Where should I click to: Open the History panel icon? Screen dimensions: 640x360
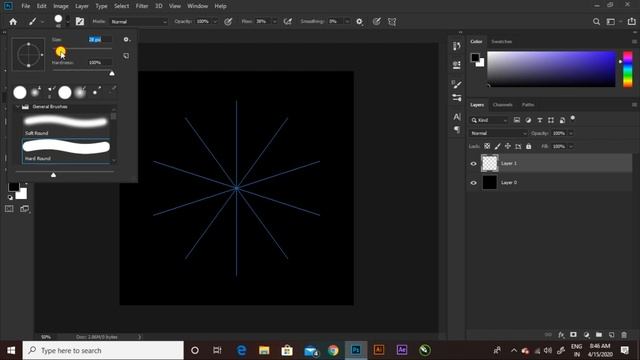click(457, 46)
